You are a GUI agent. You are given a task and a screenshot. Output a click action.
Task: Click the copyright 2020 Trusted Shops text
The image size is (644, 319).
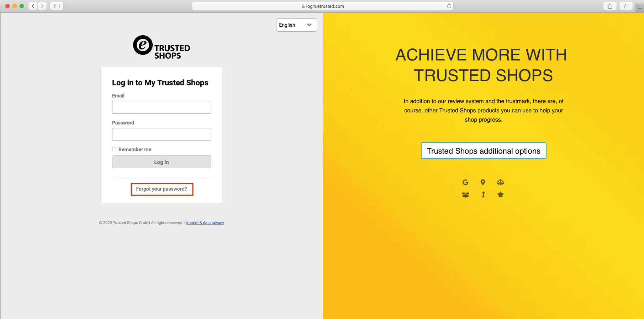pos(141,223)
